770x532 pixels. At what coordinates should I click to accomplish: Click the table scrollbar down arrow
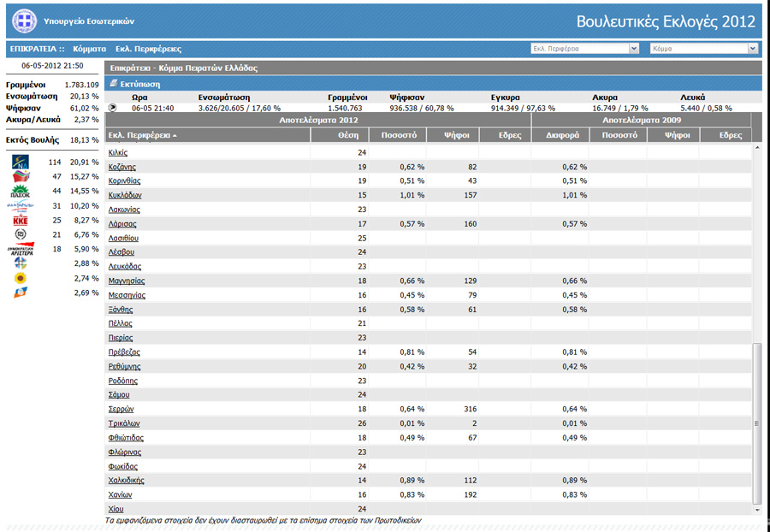(757, 511)
